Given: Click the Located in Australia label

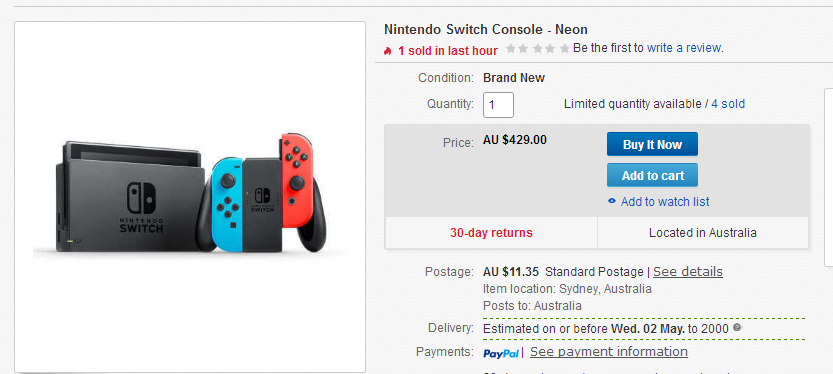Looking at the screenshot, I should click(702, 233).
